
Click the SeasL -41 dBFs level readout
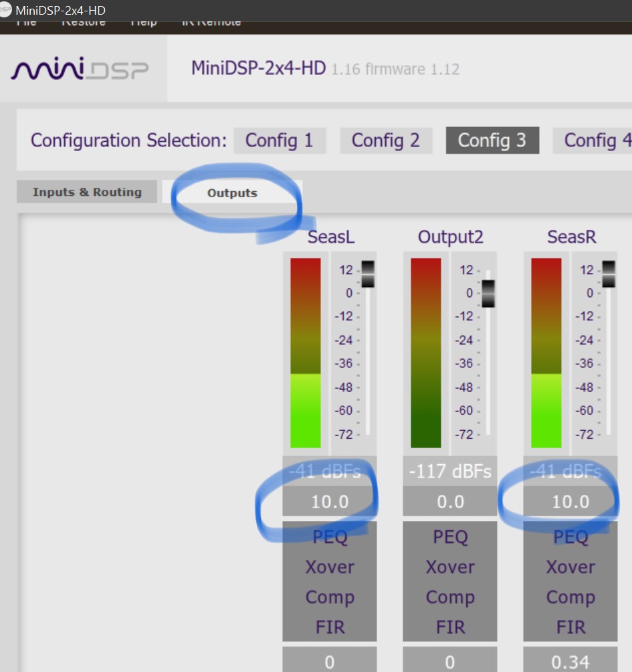pos(330,471)
